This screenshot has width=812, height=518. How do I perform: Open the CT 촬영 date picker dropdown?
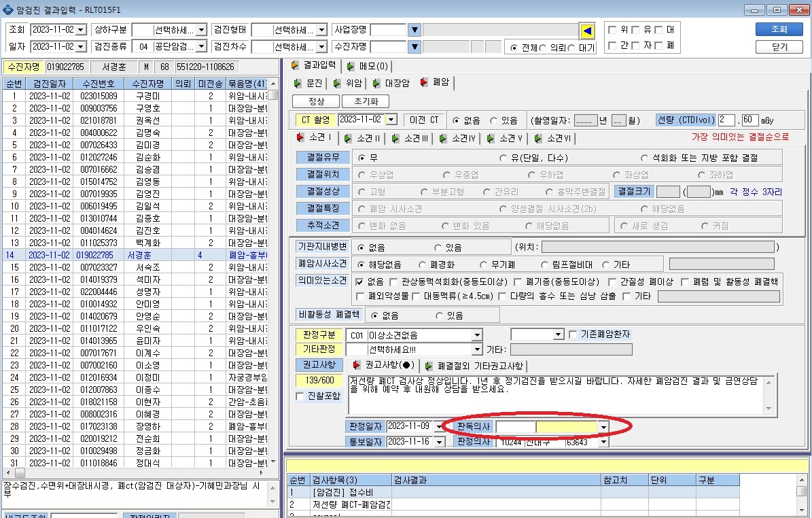[x=392, y=120]
